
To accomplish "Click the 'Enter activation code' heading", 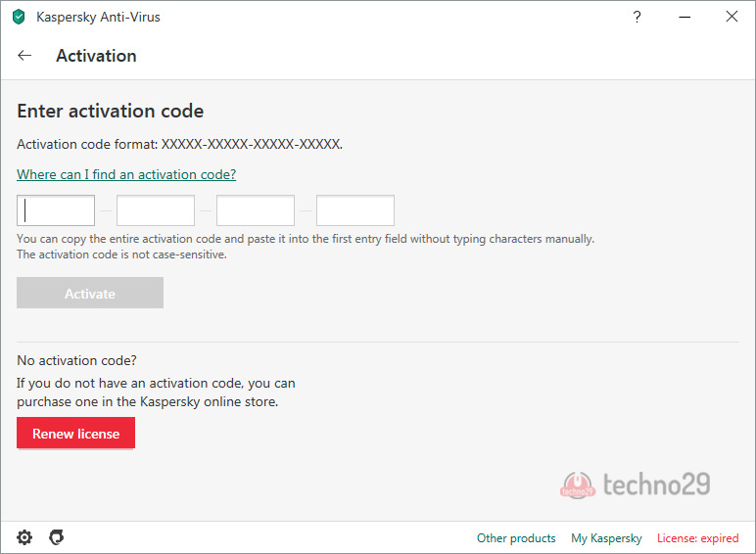I will tap(111, 112).
